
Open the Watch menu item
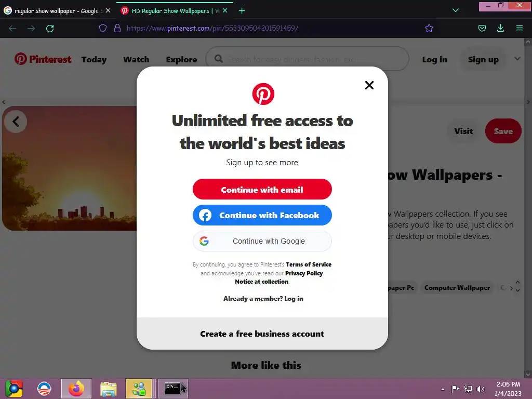[x=136, y=59]
